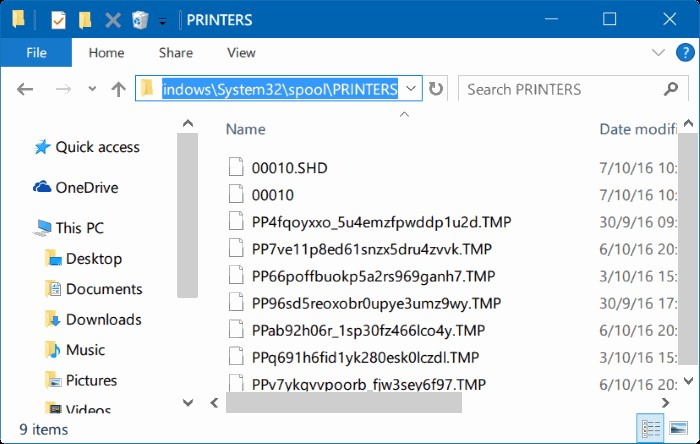This screenshot has height=444, width=700.
Task: Open the Customize Quick Access Toolbar dropdown
Action: 163,21
